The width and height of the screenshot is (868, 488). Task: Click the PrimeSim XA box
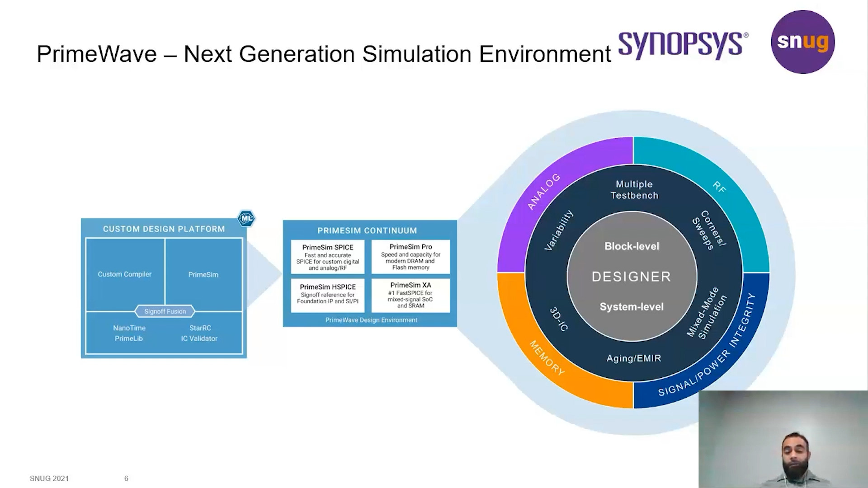pyautogui.click(x=410, y=296)
